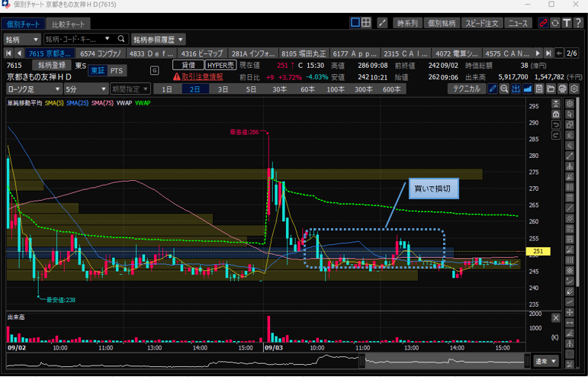Screen dimensions: 588x377
Task: Toggle the 東証 exchange button
Action: pos(97,71)
